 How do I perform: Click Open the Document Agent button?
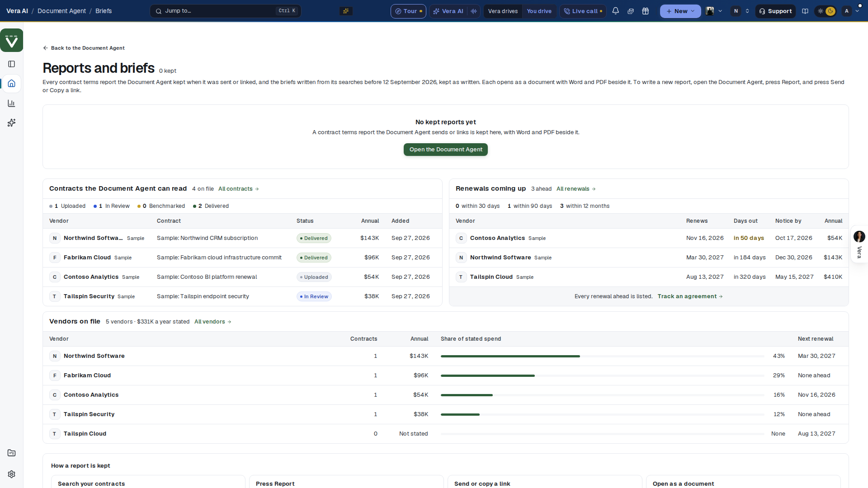pos(445,150)
